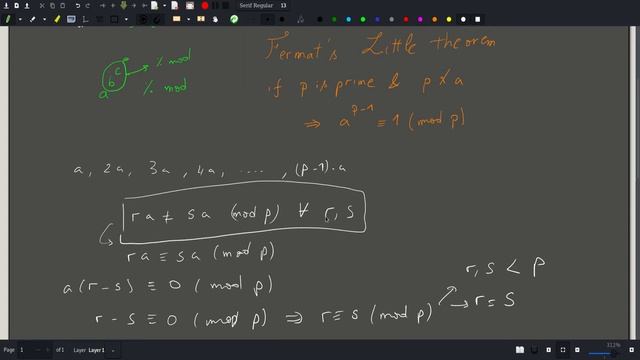Pick the dark blue pen color
This screenshot has width=640, height=360.
click(377, 19)
